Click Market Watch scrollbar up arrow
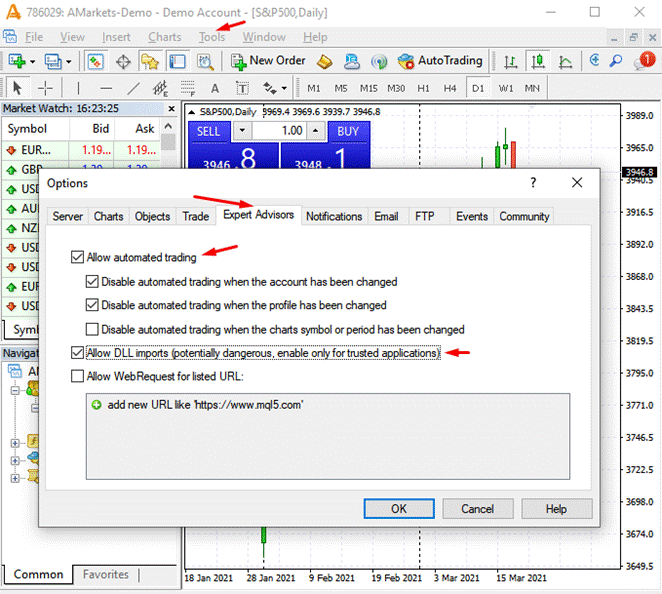 tap(168, 126)
